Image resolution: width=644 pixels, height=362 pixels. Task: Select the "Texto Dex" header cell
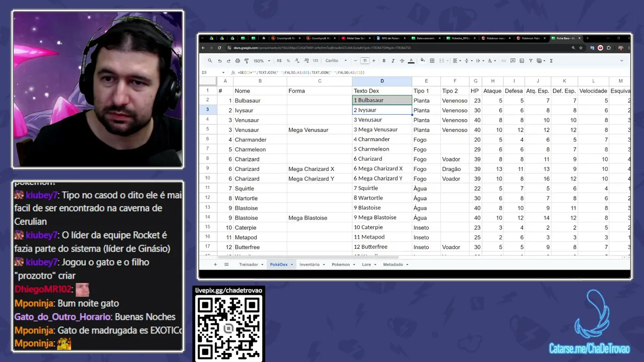pyautogui.click(x=382, y=91)
